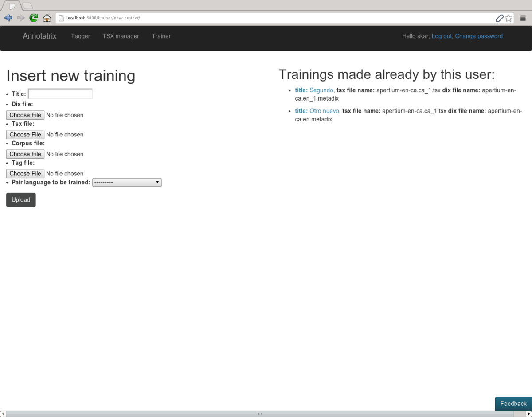The width and height of the screenshot is (532, 417).
Task: Bookmark the page with the star icon
Action: [x=509, y=18]
